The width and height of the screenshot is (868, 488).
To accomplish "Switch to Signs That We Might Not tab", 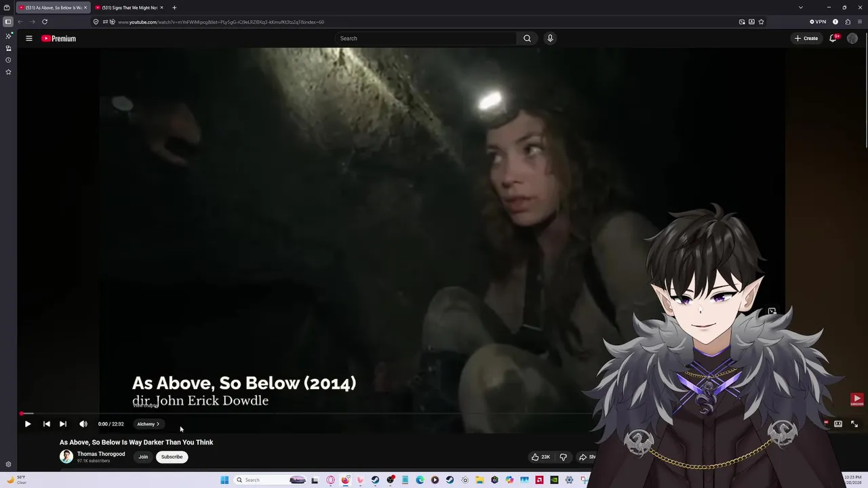I will [130, 7].
